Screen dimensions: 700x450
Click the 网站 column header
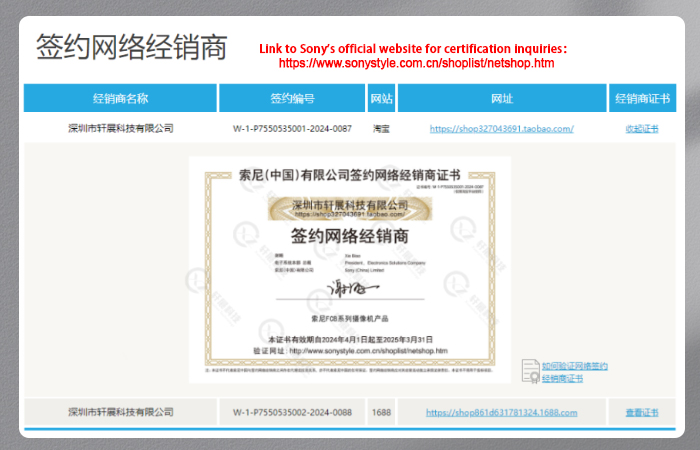tap(381, 98)
